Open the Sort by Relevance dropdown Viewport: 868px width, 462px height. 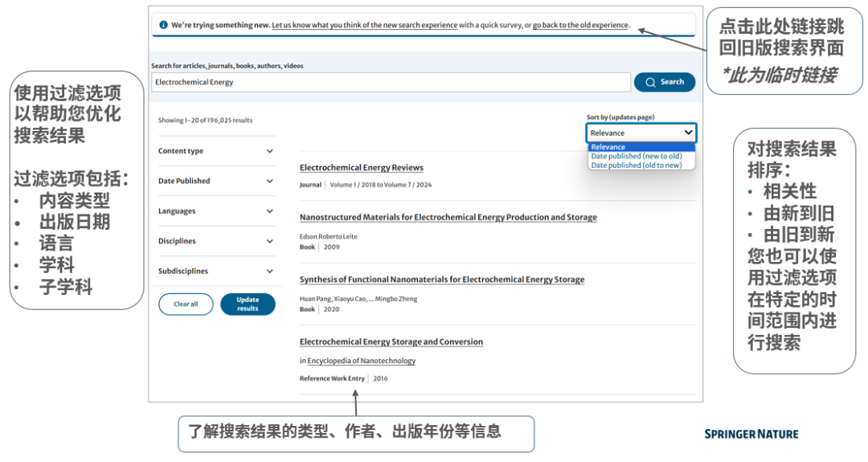pos(641,133)
